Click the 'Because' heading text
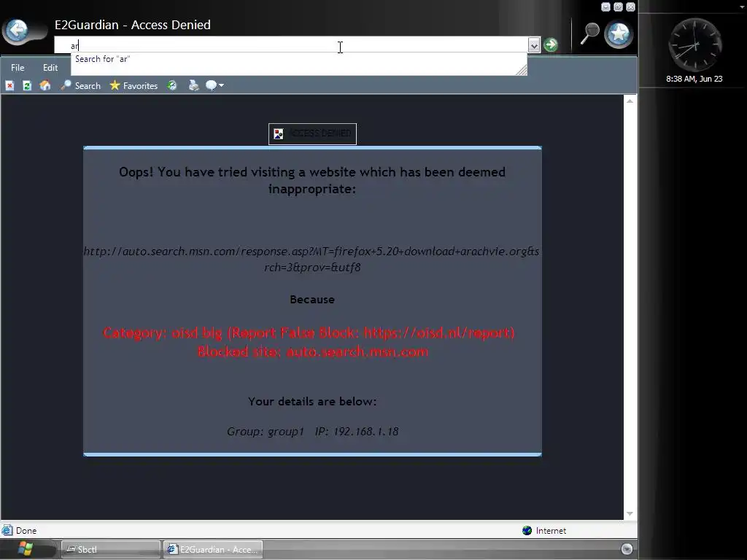The image size is (747, 560). coord(312,300)
